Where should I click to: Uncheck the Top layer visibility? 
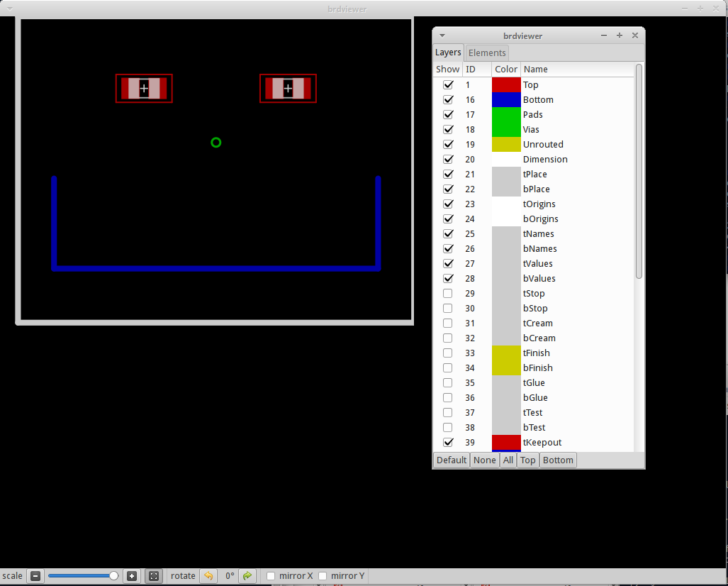pyautogui.click(x=448, y=84)
